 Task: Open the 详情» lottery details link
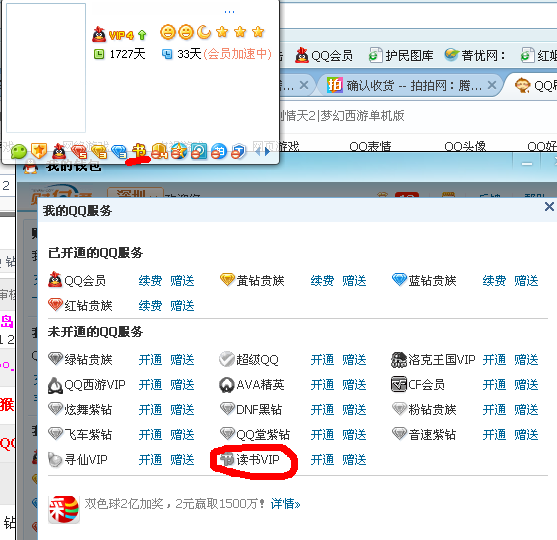pos(285,504)
